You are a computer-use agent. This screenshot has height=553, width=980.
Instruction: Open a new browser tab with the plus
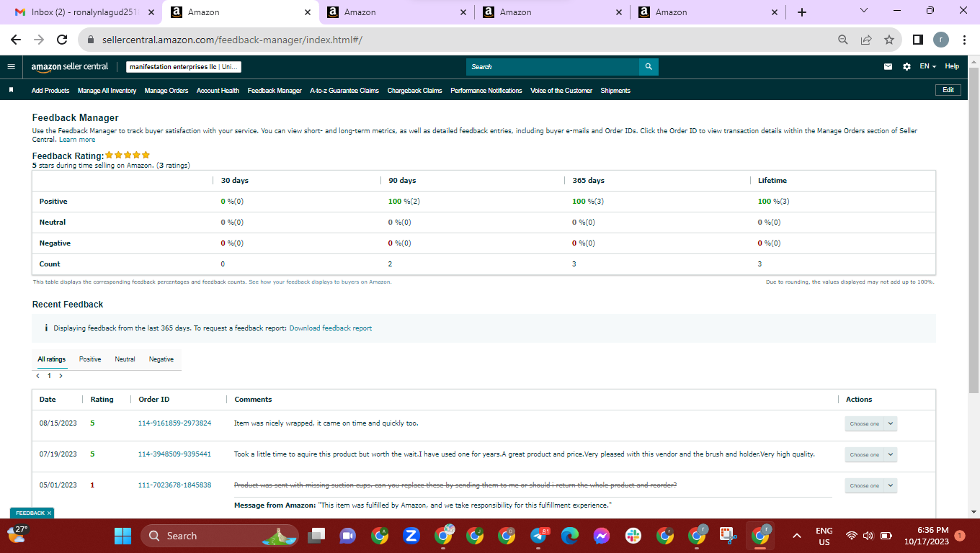pyautogui.click(x=802, y=12)
